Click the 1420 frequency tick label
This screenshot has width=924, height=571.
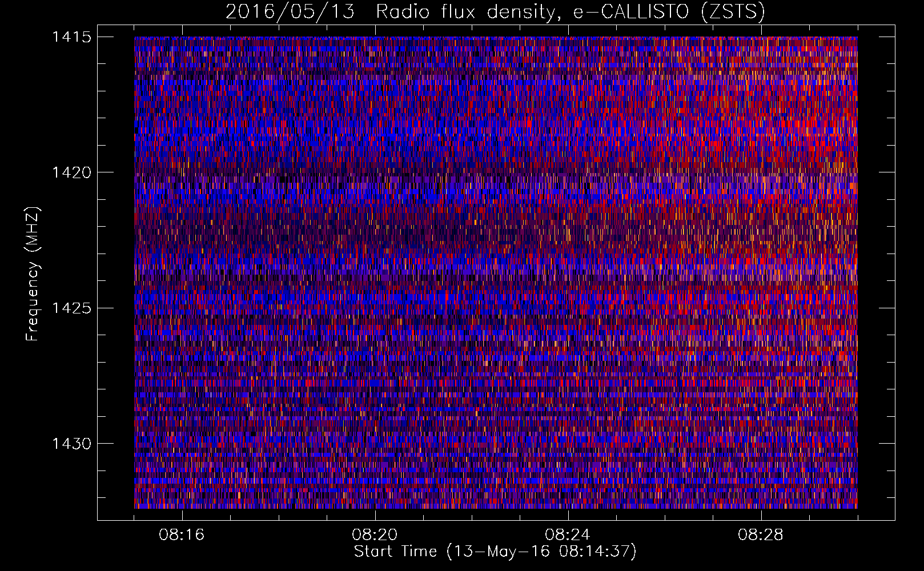click(71, 172)
